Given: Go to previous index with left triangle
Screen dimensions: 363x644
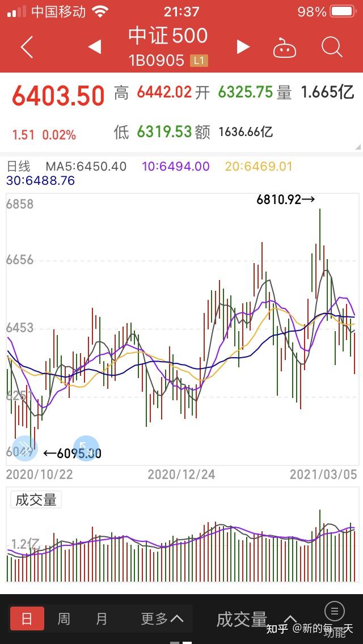Looking at the screenshot, I should point(95,47).
